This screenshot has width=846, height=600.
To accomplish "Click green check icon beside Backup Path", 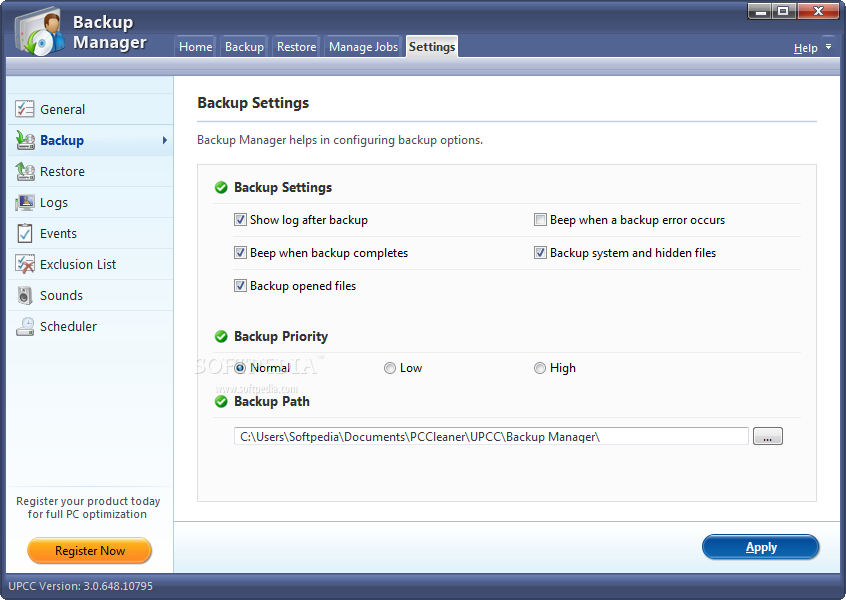I will tap(221, 401).
